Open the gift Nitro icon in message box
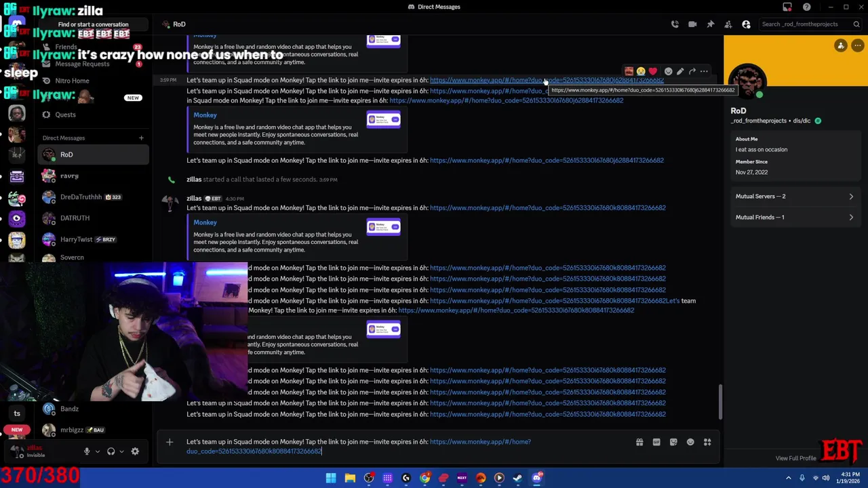Image resolution: width=868 pixels, height=488 pixels. pyautogui.click(x=639, y=443)
